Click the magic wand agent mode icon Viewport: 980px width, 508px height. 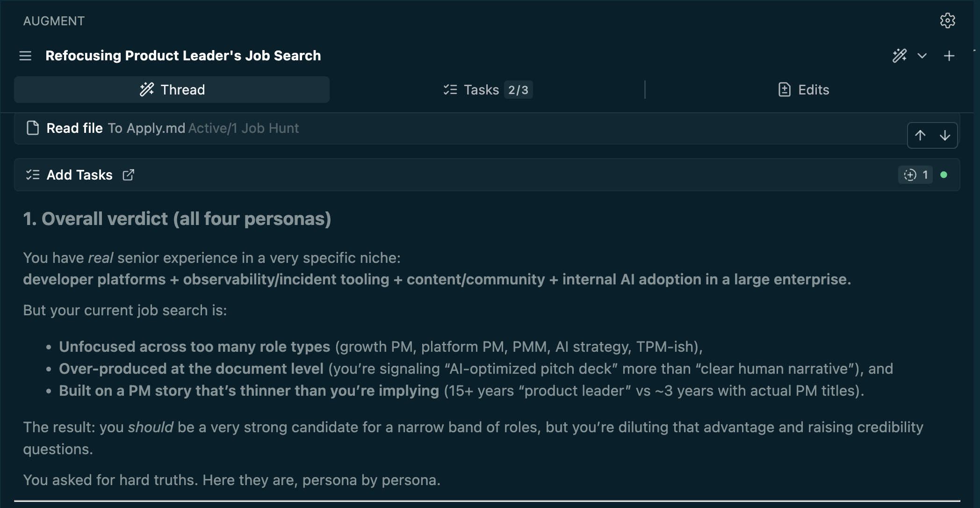[899, 56]
